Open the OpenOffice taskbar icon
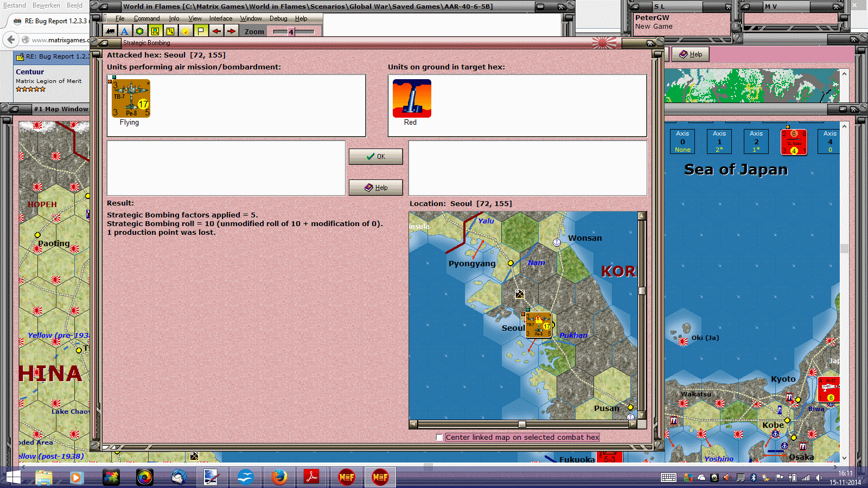Image resolution: width=868 pixels, height=488 pixels. coord(246,477)
